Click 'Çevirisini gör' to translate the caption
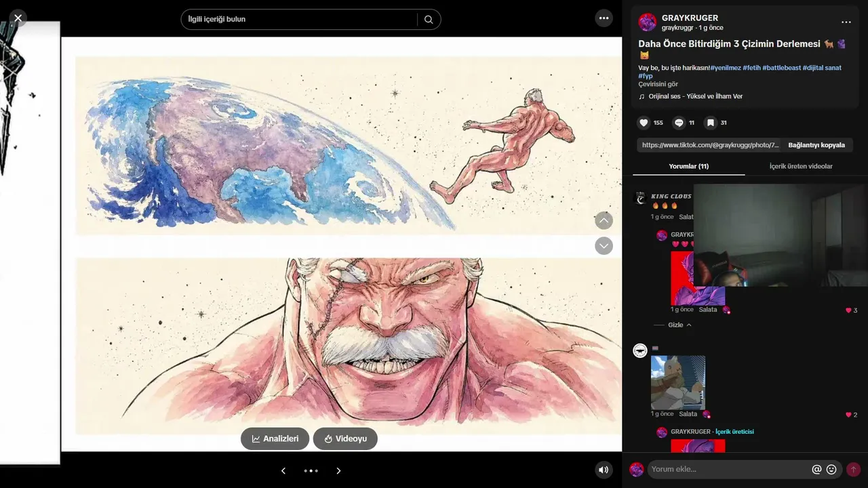 [x=658, y=84]
